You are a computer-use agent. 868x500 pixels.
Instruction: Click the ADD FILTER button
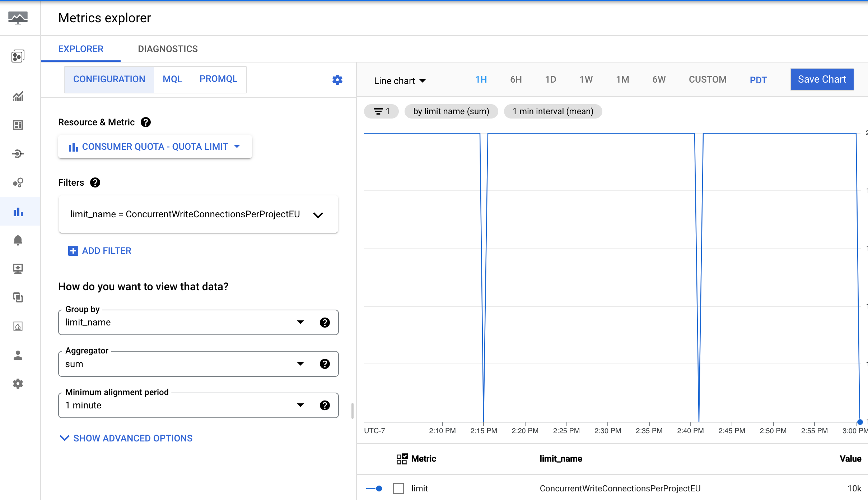coord(99,251)
